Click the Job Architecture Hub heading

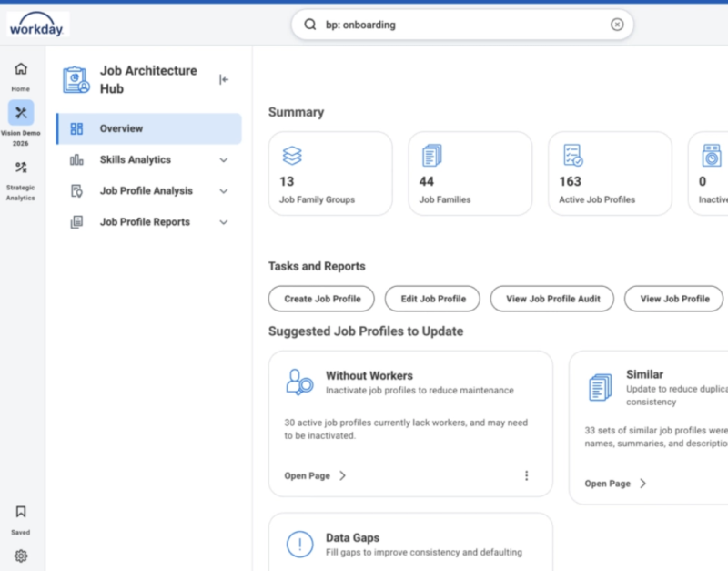(148, 79)
